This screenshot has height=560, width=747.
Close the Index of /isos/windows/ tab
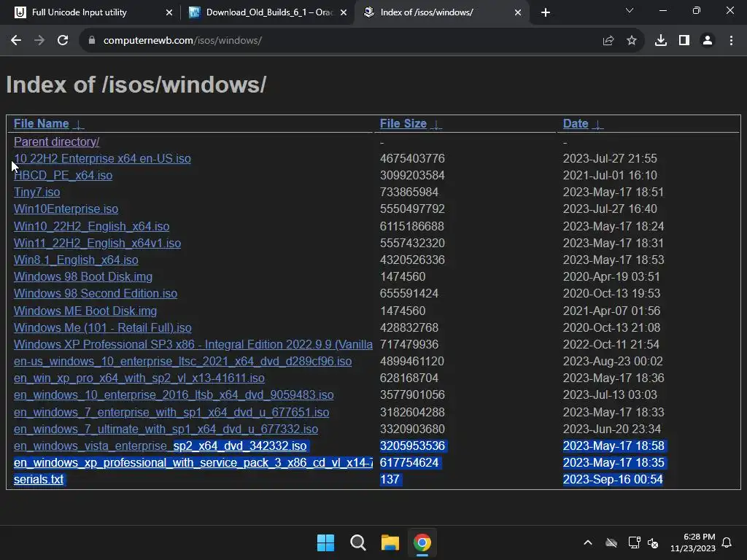[518, 12]
